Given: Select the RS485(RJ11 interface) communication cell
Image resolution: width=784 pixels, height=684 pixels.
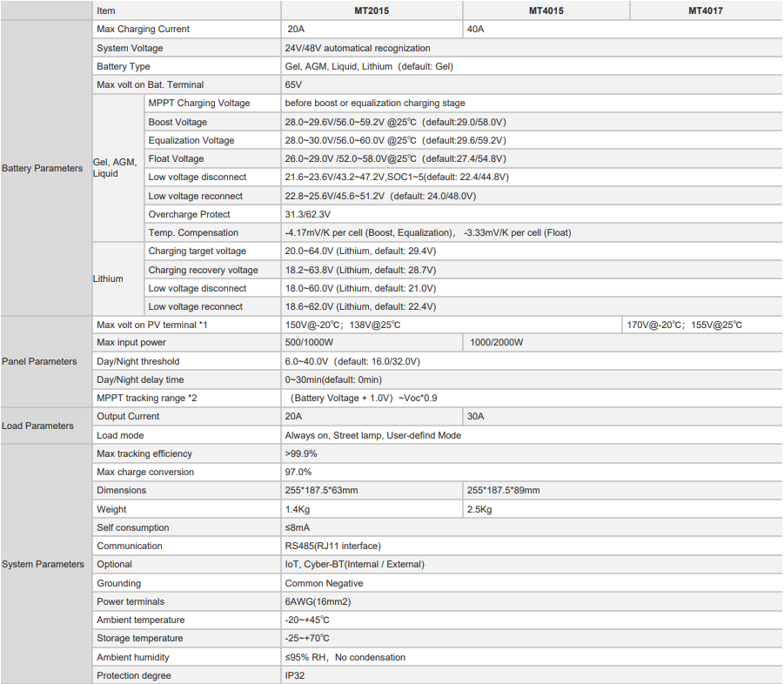Looking at the screenshot, I should click(532, 546).
